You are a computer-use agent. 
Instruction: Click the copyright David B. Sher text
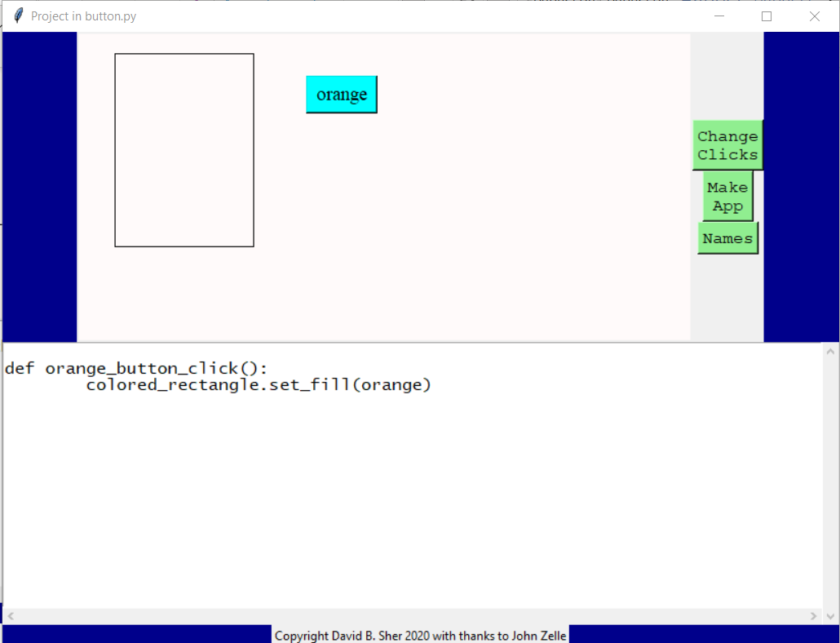[x=421, y=636]
